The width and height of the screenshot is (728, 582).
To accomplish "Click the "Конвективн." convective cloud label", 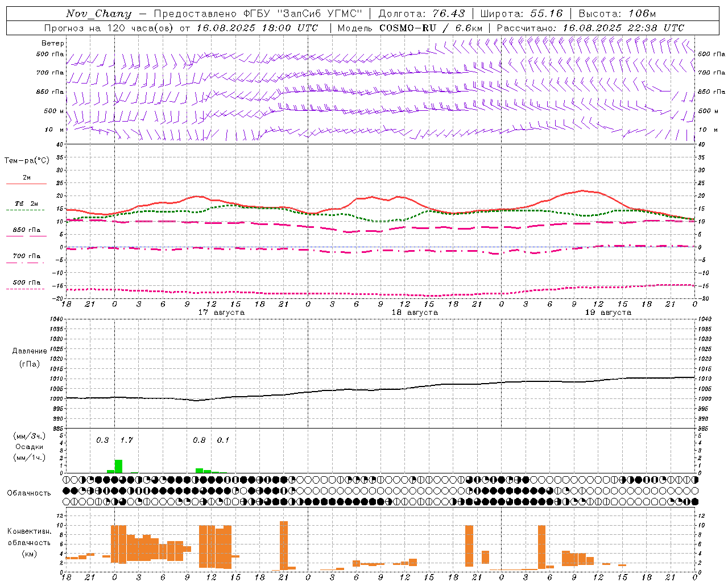I will [29, 531].
